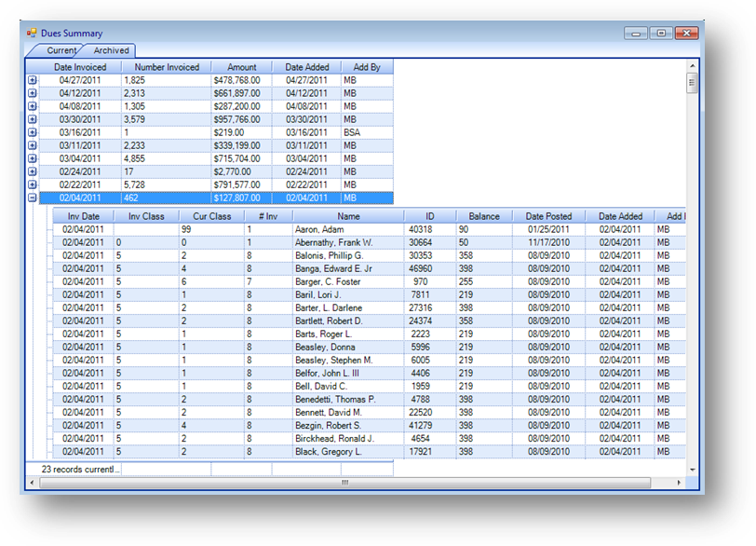Switch to the Current tab
This screenshot has width=756, height=546.
pyautogui.click(x=59, y=50)
